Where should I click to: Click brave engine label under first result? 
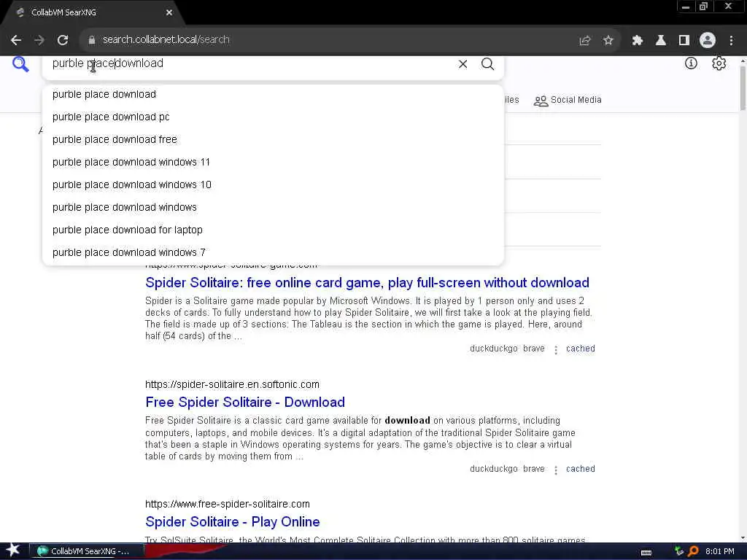(x=533, y=349)
